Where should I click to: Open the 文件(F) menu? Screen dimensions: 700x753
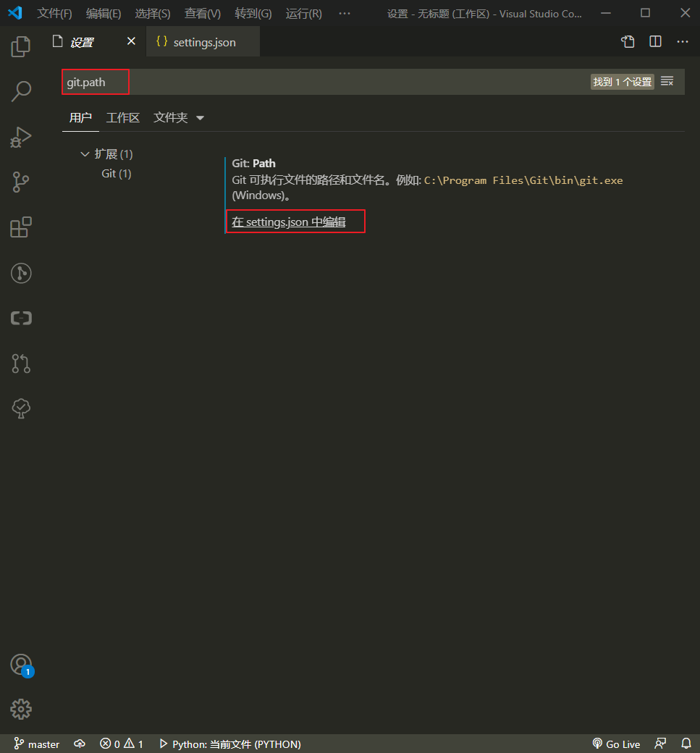coord(54,14)
